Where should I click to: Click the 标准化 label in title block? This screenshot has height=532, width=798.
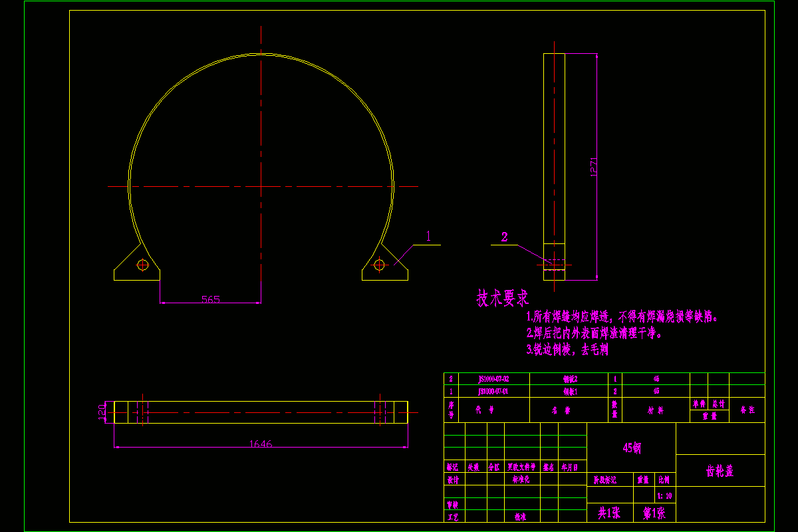[521, 479]
